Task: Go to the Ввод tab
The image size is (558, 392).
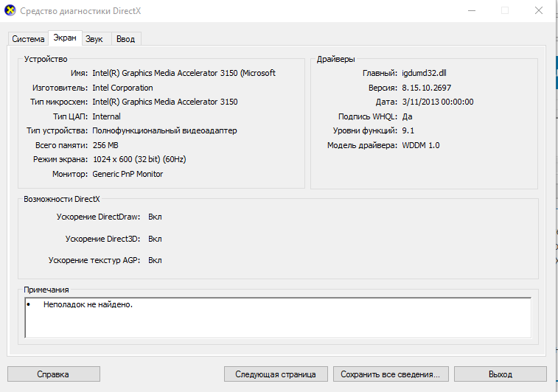Action: 125,39
